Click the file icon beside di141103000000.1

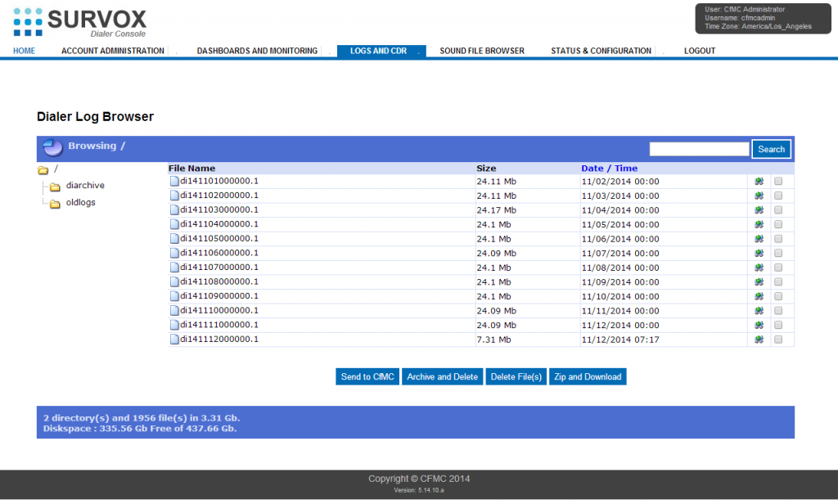173,209
